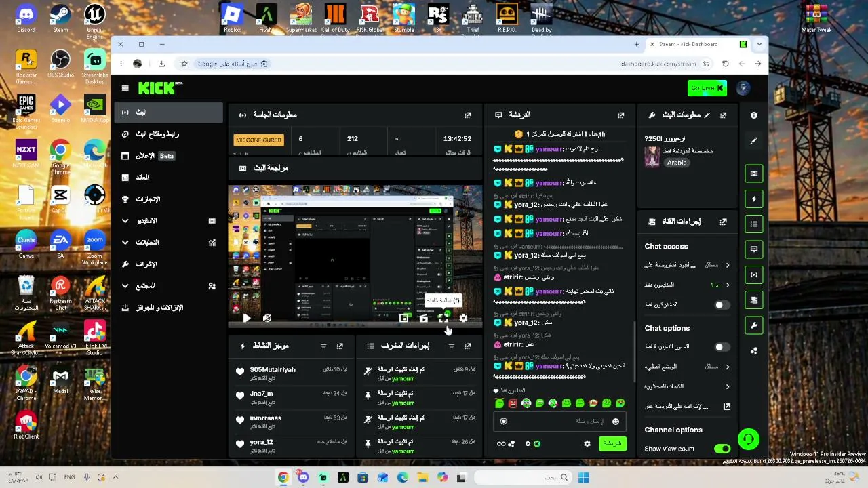Open Chrome from the Windows taskbar
The height and width of the screenshot is (488, 868).
click(283, 478)
